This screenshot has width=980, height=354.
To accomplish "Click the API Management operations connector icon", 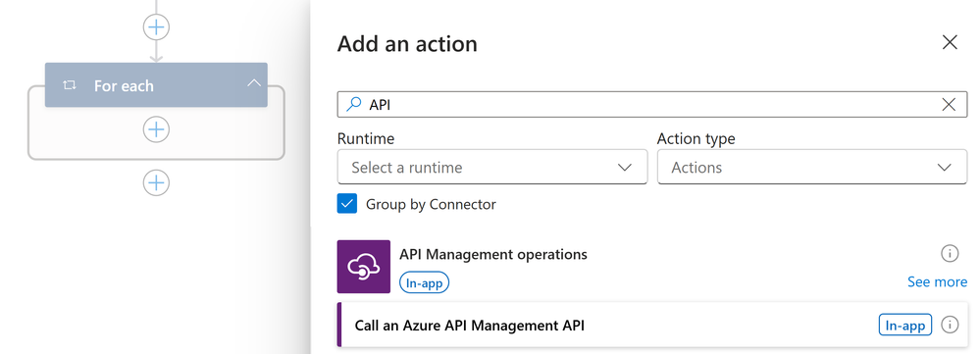I will (x=364, y=267).
